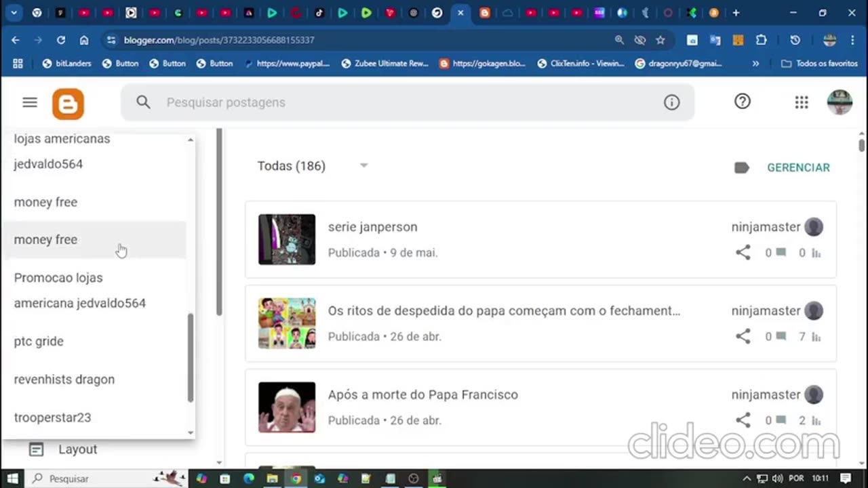View comments icon on 'serie janperson' post
The width and height of the screenshot is (868, 488).
coord(781,253)
